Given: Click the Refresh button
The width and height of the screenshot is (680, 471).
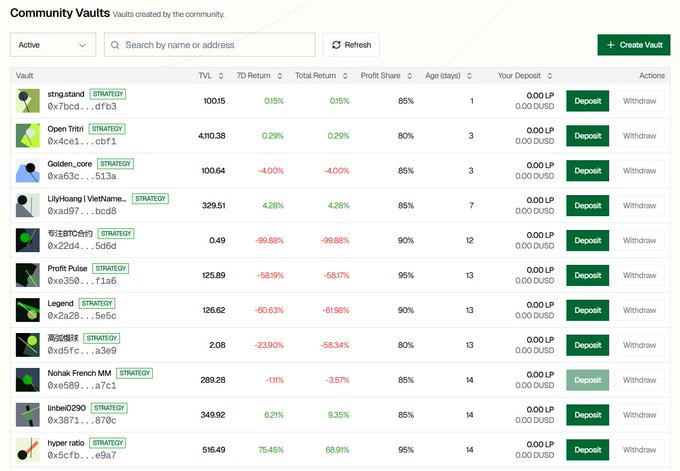Looking at the screenshot, I should pyautogui.click(x=351, y=45).
